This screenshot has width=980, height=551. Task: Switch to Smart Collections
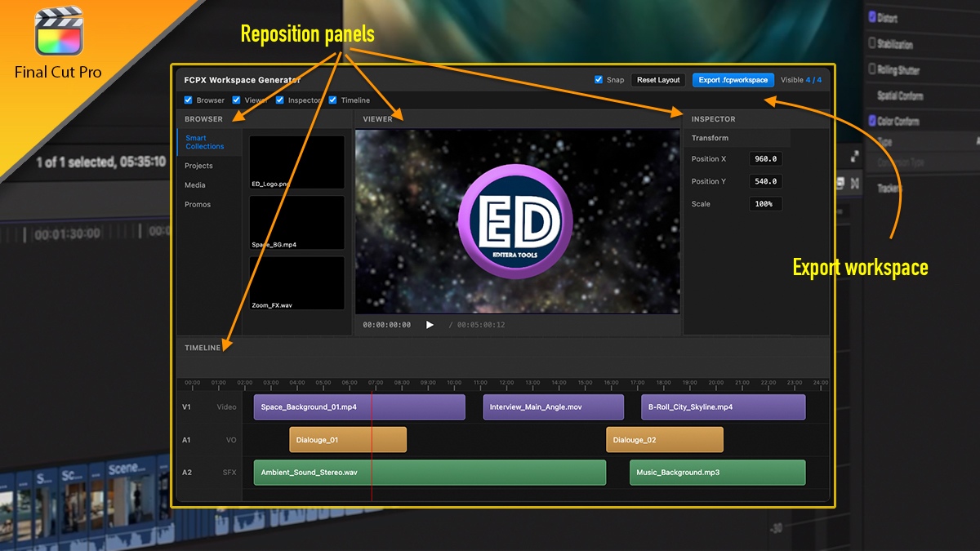click(207, 141)
